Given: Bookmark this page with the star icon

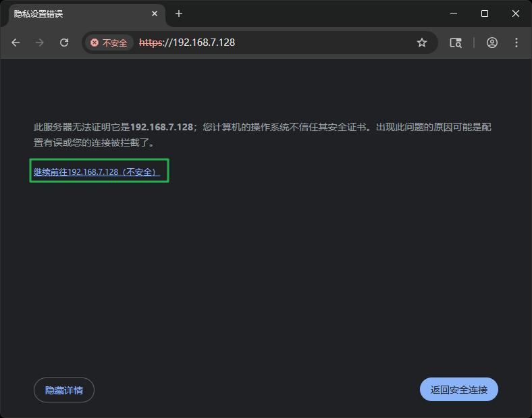Looking at the screenshot, I should click(422, 43).
